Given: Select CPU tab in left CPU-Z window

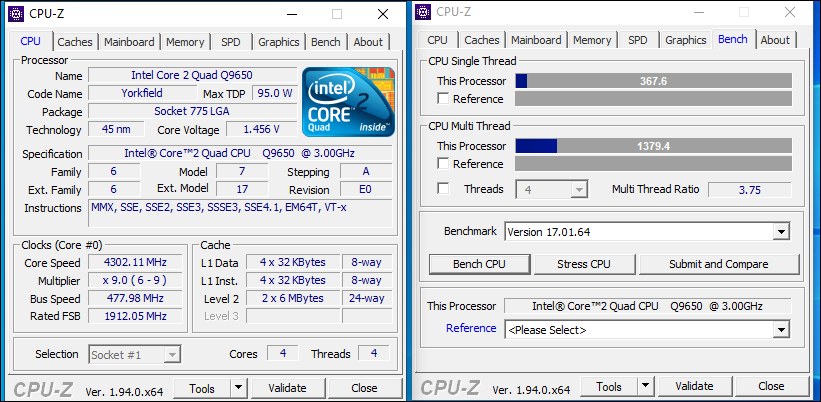Looking at the screenshot, I should pos(31,41).
